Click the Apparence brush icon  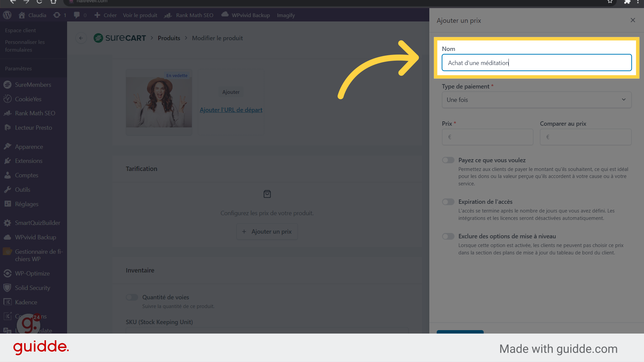7,146
